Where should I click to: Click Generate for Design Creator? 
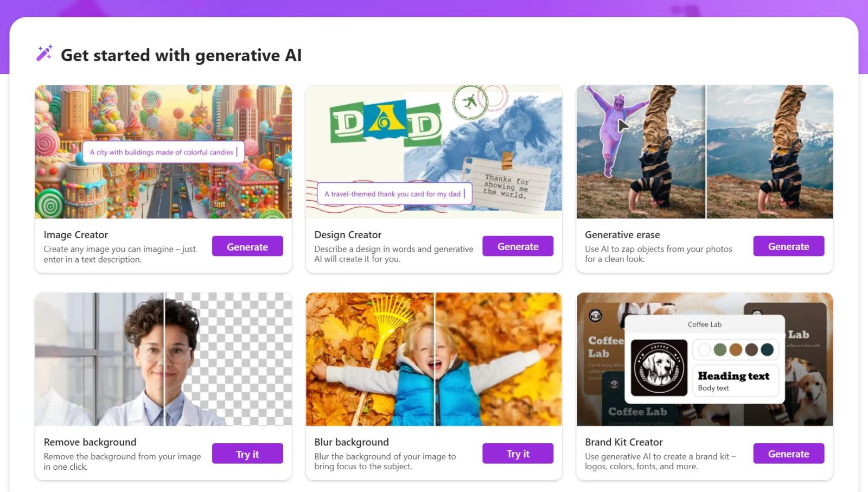pyautogui.click(x=518, y=246)
